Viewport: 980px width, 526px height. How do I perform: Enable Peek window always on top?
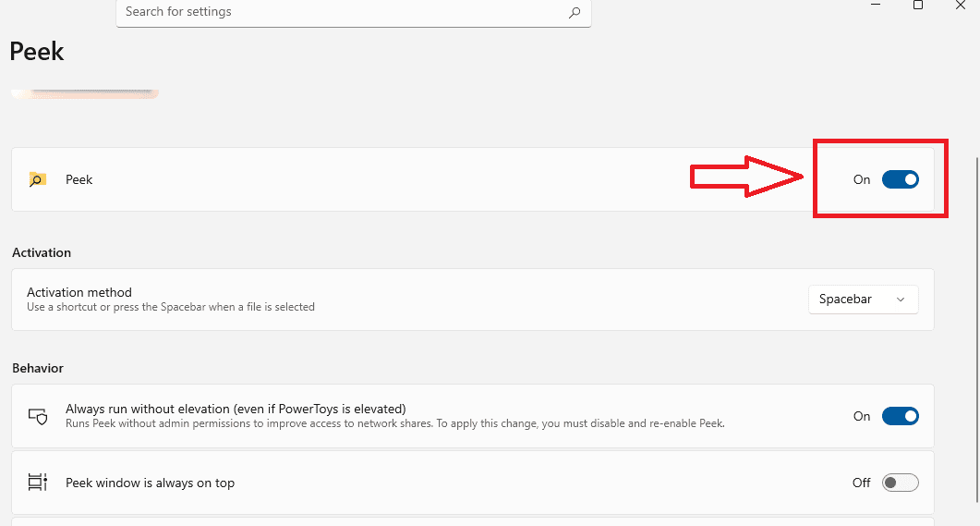click(x=900, y=483)
